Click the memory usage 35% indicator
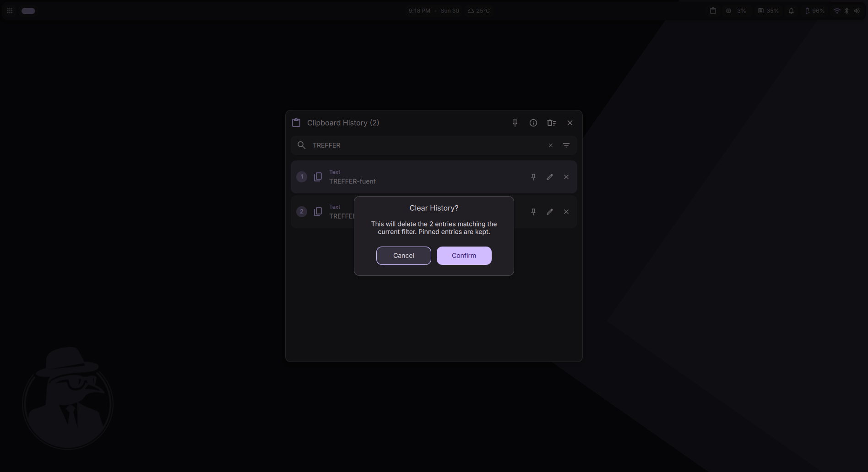 (768, 11)
